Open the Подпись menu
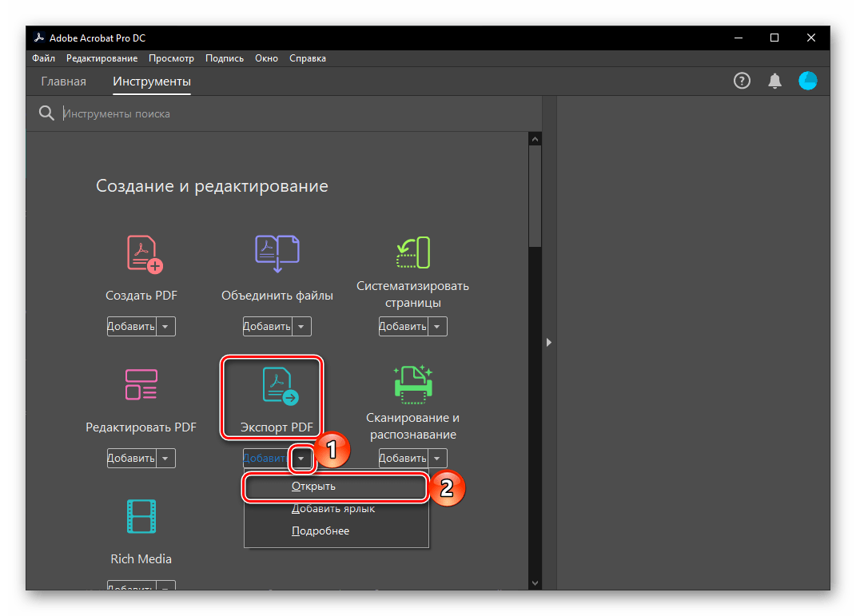This screenshot has height=616, width=856. pyautogui.click(x=225, y=58)
